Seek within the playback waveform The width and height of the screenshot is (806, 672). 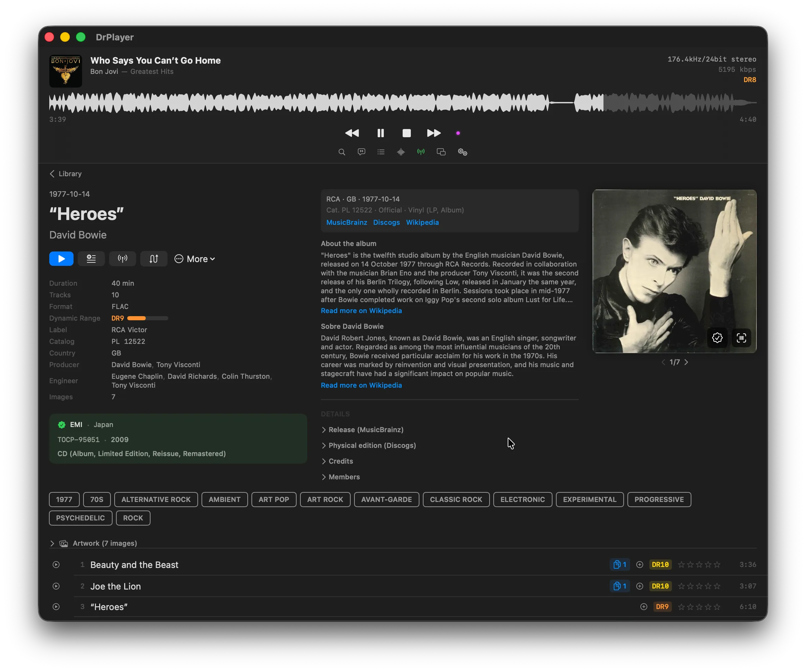(x=403, y=102)
